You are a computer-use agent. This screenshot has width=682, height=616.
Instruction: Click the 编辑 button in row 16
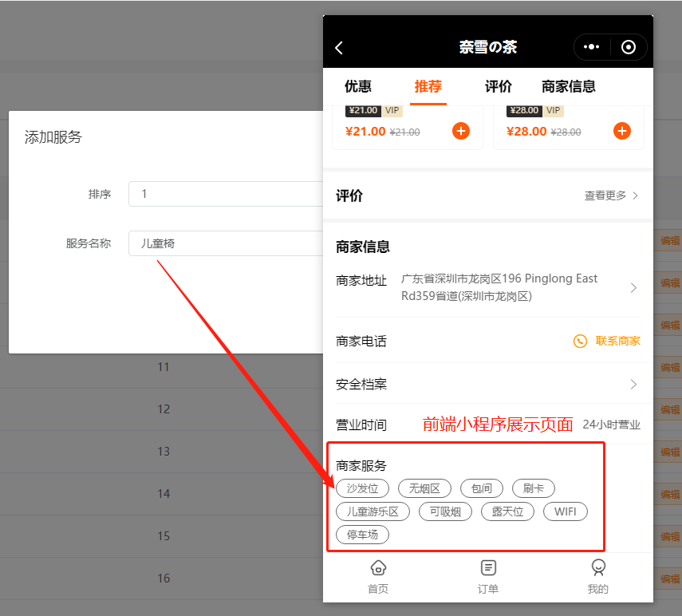(x=668, y=578)
